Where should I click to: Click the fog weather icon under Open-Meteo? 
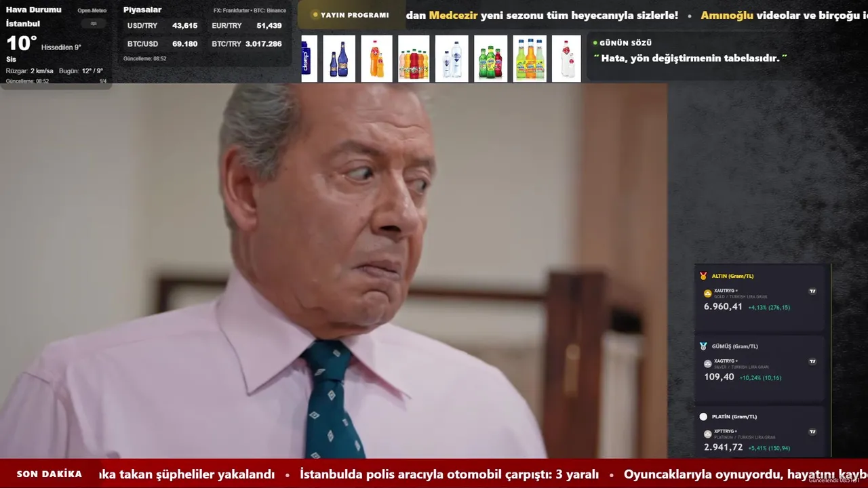click(x=94, y=23)
